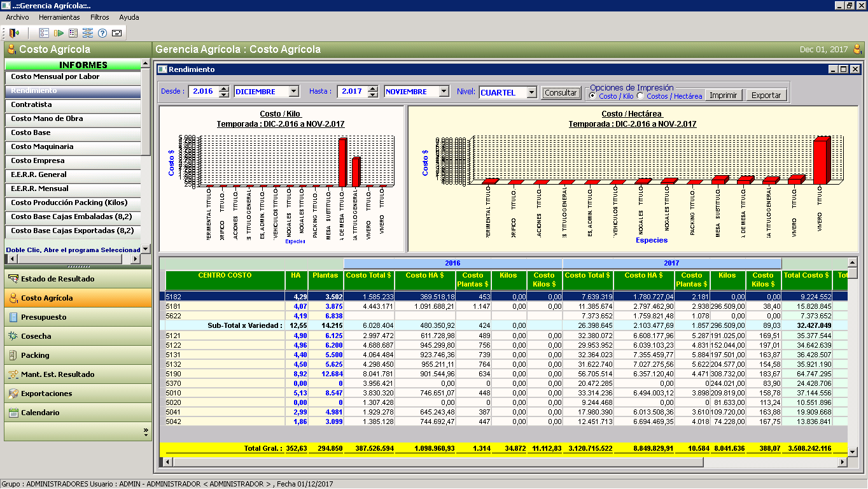The height and width of the screenshot is (489, 868).
Task: Select the Costo Base report
Action: 73,133
